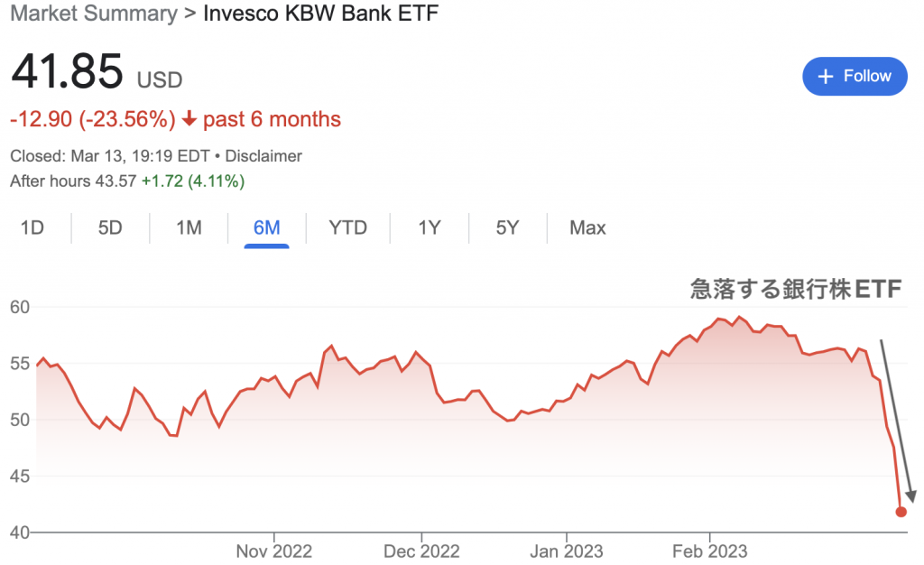Switch to the 5D range tab
924x565 pixels.
tap(110, 227)
